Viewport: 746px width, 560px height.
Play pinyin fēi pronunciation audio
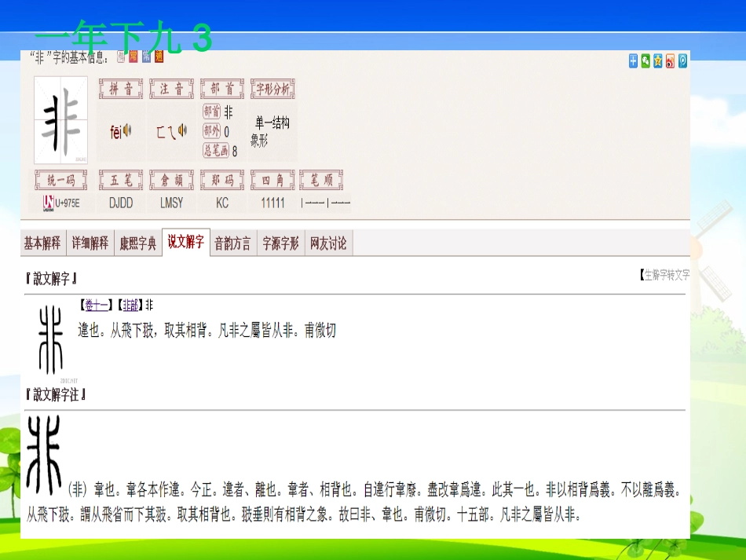click(127, 130)
